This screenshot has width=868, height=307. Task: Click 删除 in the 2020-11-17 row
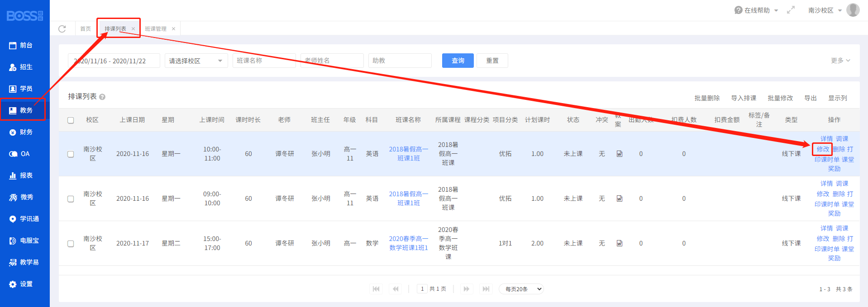tap(839, 239)
